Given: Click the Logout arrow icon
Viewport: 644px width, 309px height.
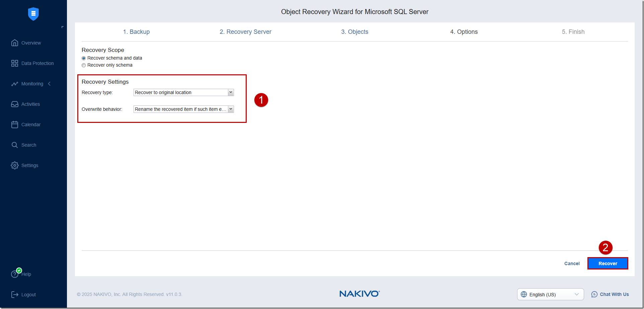Looking at the screenshot, I should pos(15,295).
